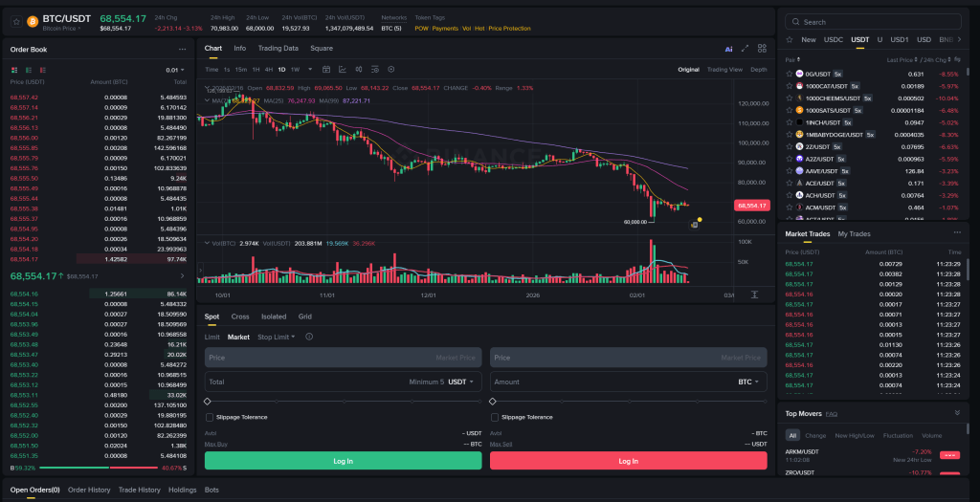
Task: Favorite BTC/USDT with the header star
Action: click(16, 22)
